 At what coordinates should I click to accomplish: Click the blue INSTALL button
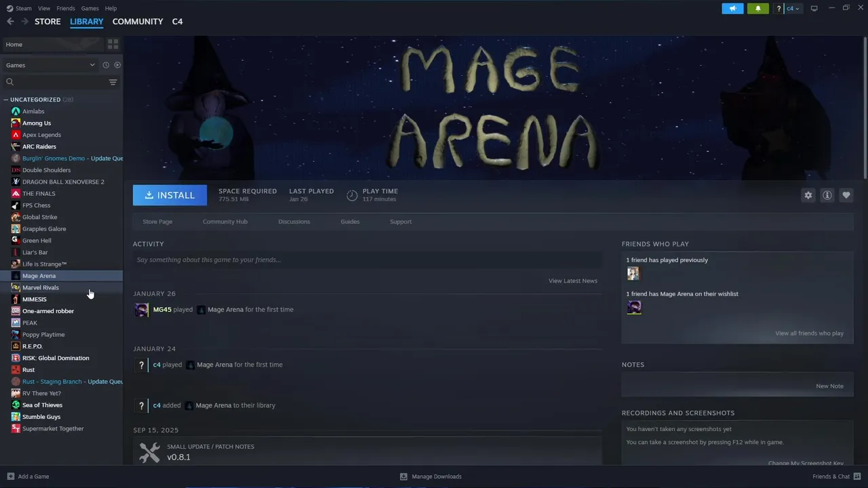[x=170, y=195]
